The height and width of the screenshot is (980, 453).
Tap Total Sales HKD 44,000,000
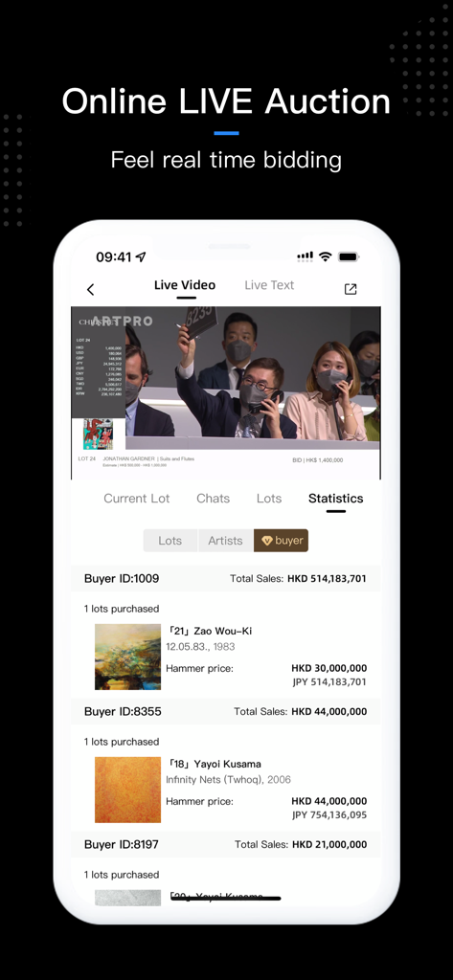(x=301, y=711)
